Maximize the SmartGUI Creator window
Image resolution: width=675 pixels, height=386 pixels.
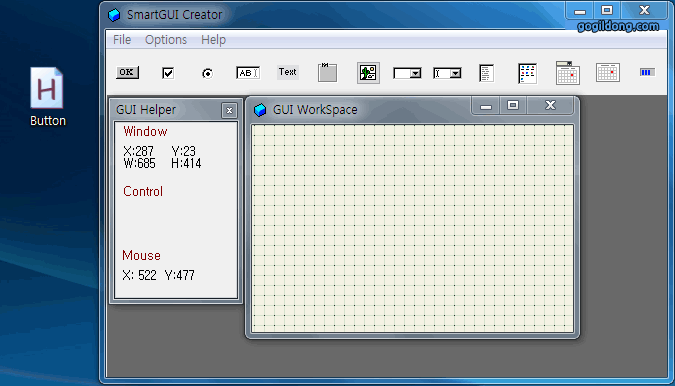point(607,10)
